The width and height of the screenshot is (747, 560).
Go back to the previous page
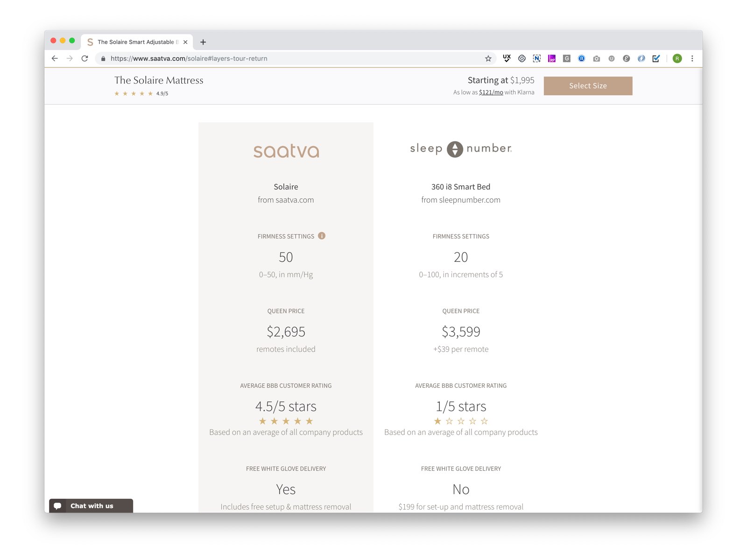point(55,58)
